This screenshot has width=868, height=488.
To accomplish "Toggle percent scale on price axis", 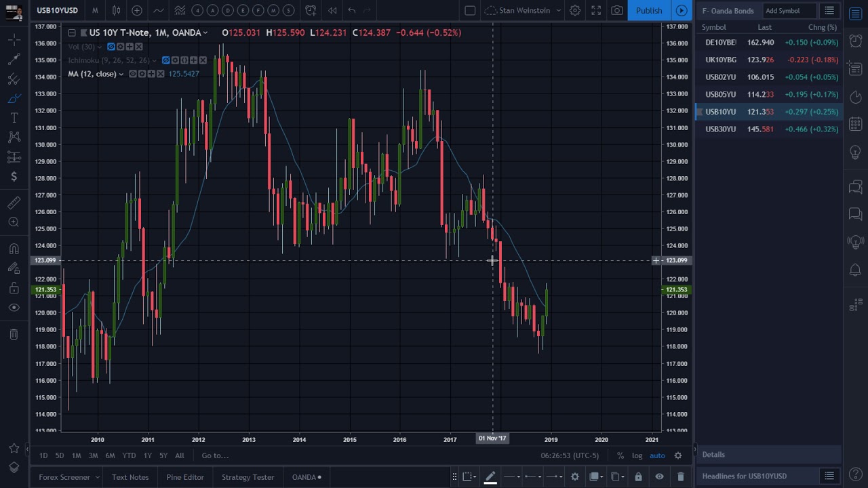I will [620, 455].
